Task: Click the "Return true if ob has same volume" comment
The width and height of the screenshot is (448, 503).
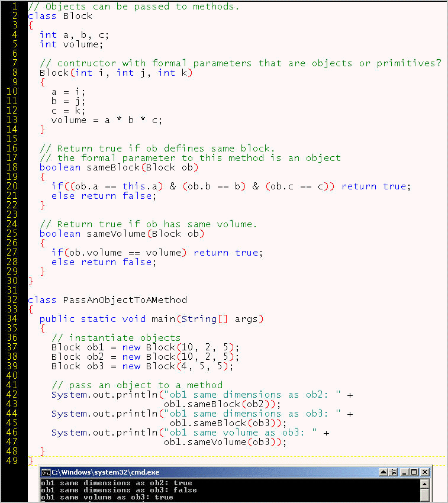Action: (149, 224)
